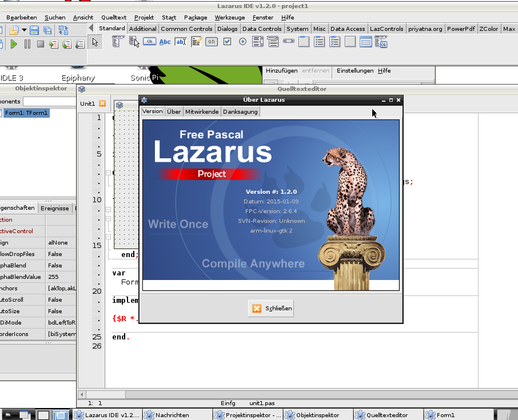Switch to the Mitwirkende tab
This screenshot has height=420, width=518.
(x=202, y=111)
